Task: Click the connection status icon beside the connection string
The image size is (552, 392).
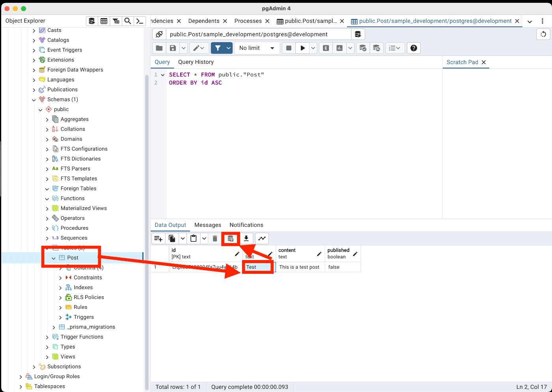Action: point(159,34)
